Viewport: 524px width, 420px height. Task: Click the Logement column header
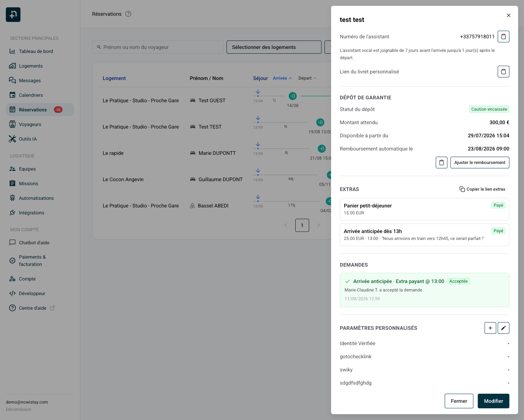pos(114,78)
